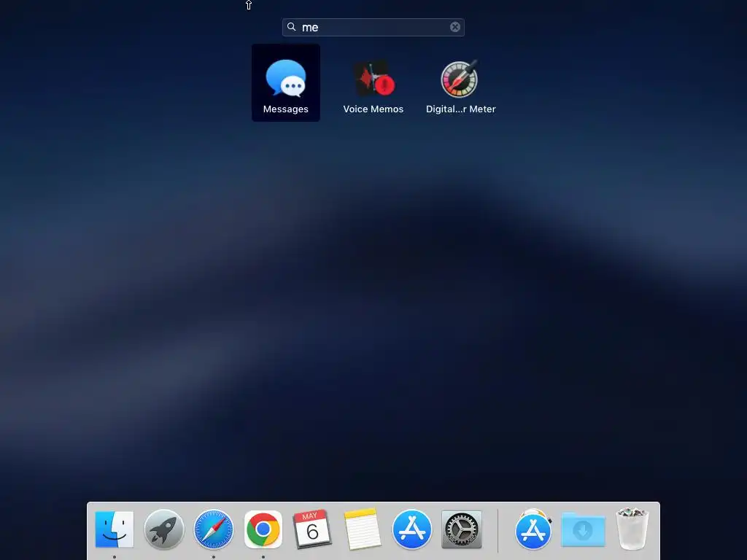Clear the Launchpad search field text
Screen dimensions: 747x560
[x=455, y=27]
